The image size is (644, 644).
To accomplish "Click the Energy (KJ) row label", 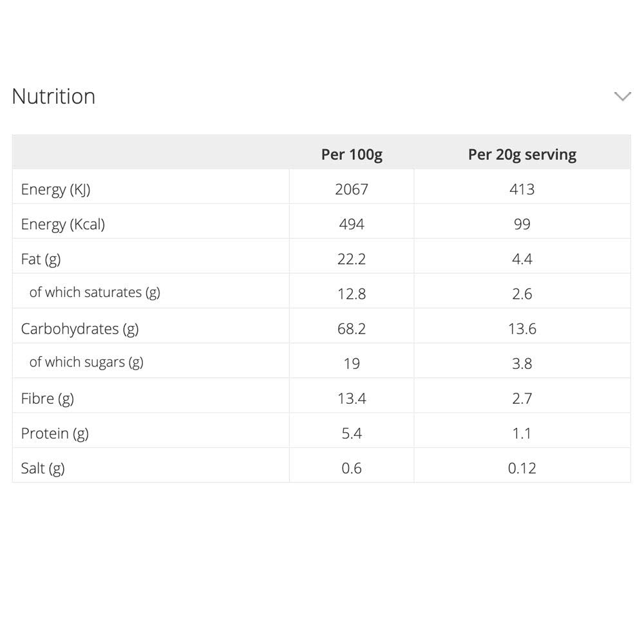I will point(55,189).
